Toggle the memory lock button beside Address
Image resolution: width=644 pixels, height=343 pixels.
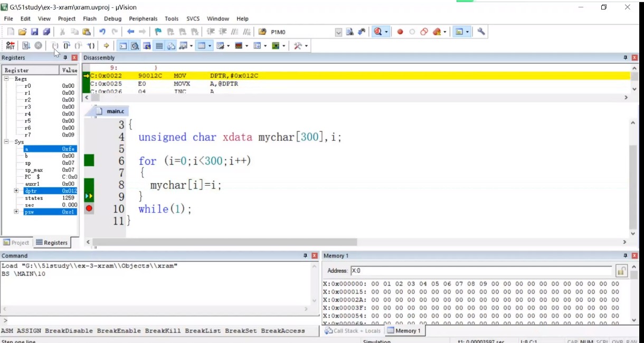621,271
